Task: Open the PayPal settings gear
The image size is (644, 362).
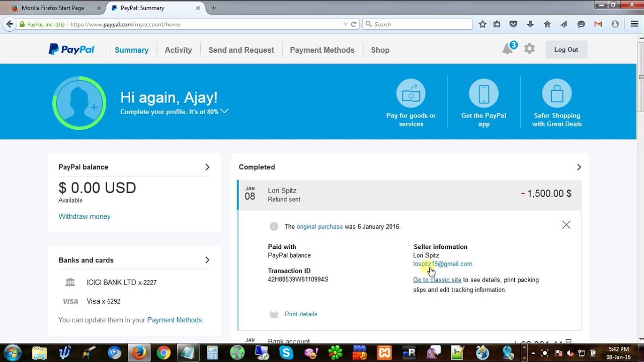Action: (x=529, y=49)
